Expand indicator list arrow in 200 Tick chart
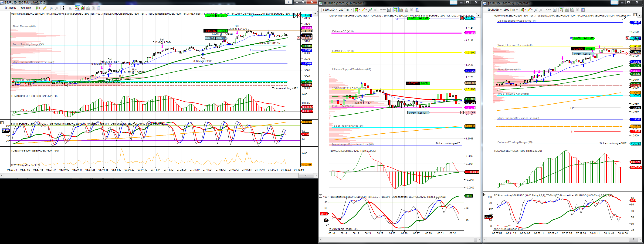Screen dimensions: 644x244 point(478,16)
